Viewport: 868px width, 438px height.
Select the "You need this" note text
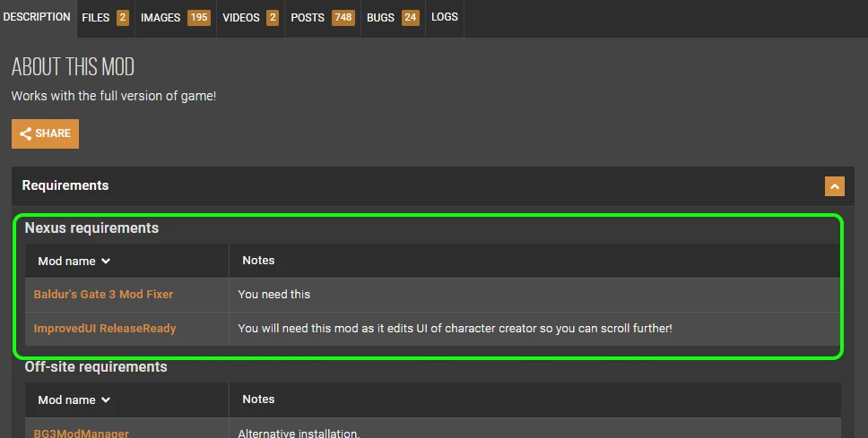coord(274,294)
